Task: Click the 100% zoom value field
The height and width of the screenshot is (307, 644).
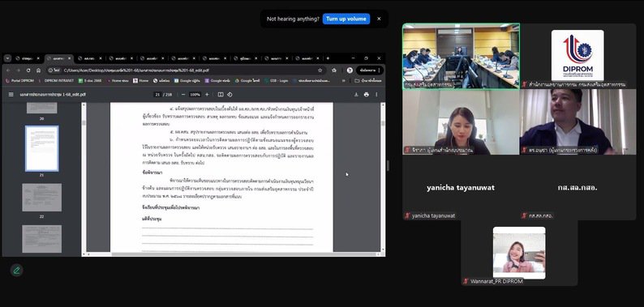Action: 195,95
